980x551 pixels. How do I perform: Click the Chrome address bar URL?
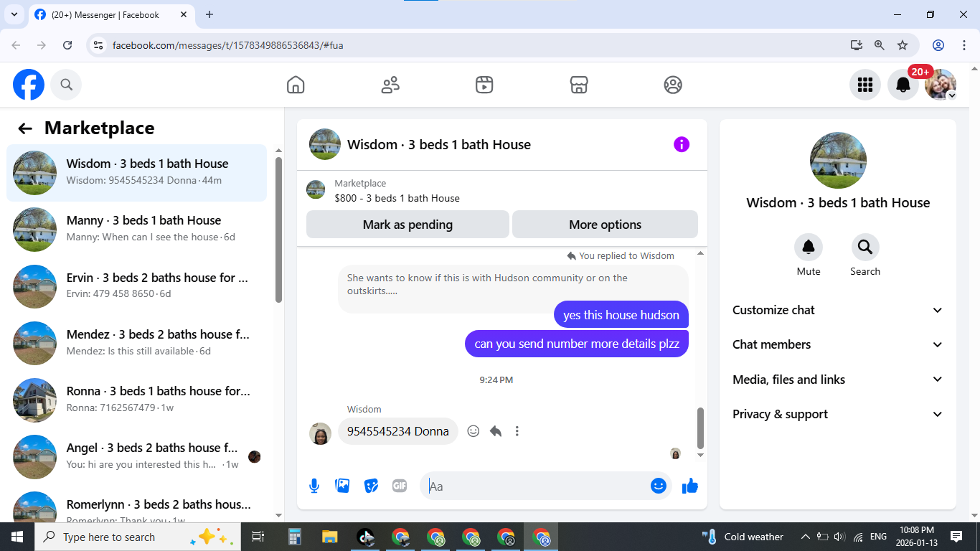click(x=228, y=45)
